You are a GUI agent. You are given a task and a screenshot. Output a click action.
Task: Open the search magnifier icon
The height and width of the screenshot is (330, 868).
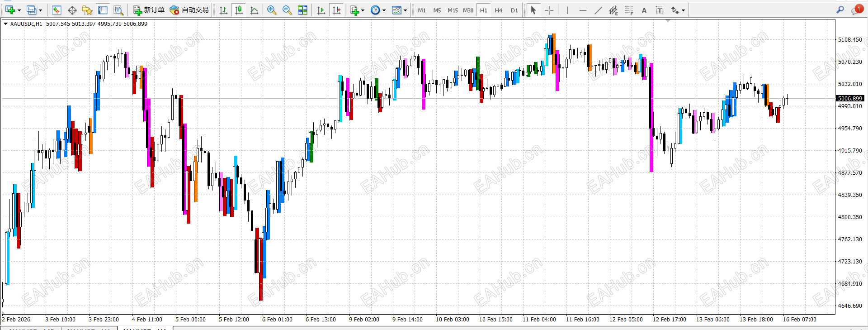pos(840,10)
